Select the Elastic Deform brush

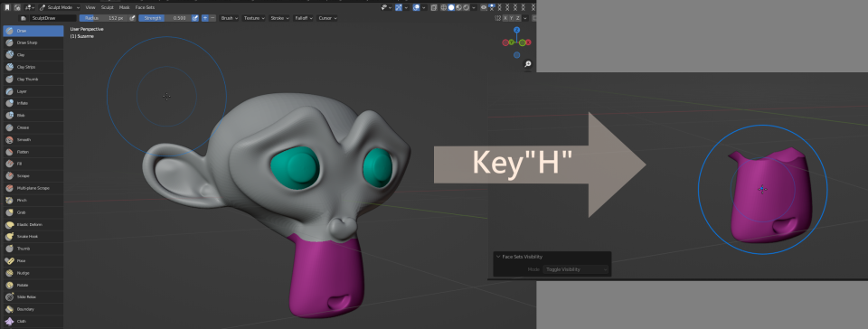tap(33, 224)
